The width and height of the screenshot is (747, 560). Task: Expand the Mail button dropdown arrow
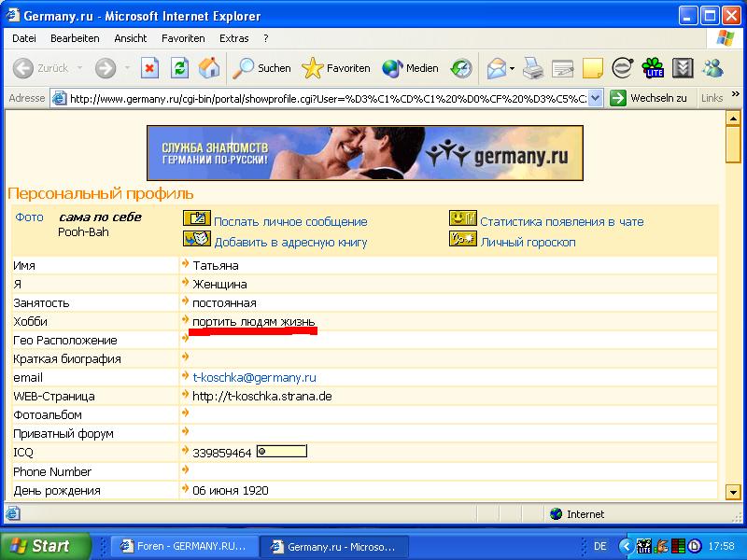coord(512,68)
